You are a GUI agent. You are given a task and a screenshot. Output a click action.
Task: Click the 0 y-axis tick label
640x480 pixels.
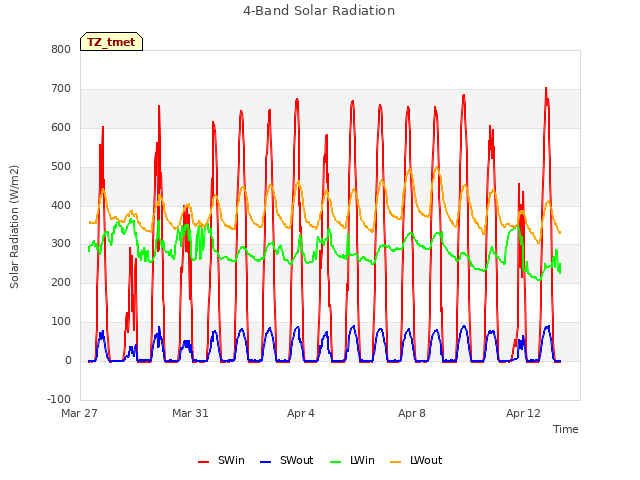tap(68, 361)
